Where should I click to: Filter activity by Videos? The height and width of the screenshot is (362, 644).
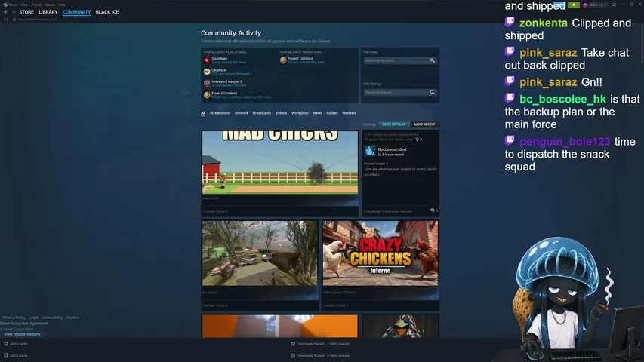pos(281,113)
